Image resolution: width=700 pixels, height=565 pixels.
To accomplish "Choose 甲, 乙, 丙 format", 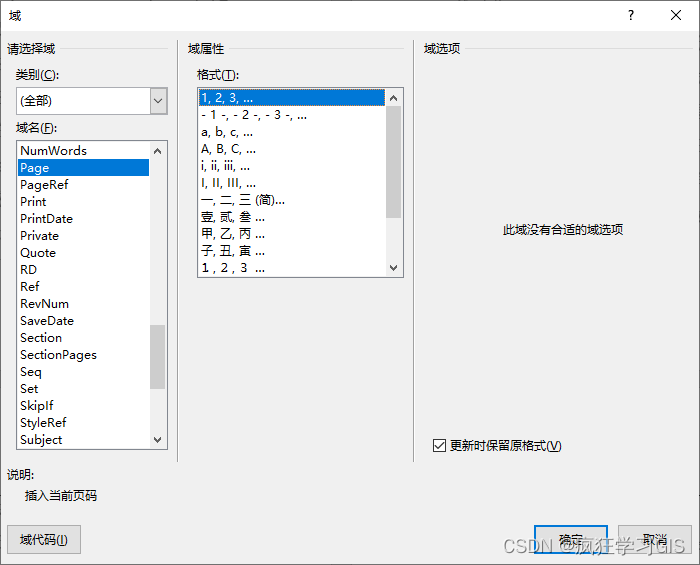I will pos(292,234).
